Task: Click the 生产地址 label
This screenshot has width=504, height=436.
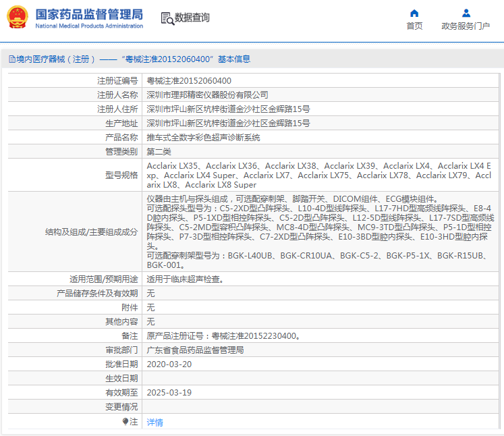Action: click(x=121, y=123)
